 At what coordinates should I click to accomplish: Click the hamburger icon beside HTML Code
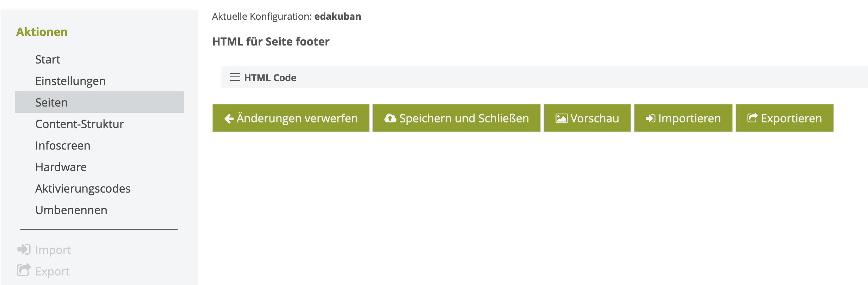pos(235,77)
